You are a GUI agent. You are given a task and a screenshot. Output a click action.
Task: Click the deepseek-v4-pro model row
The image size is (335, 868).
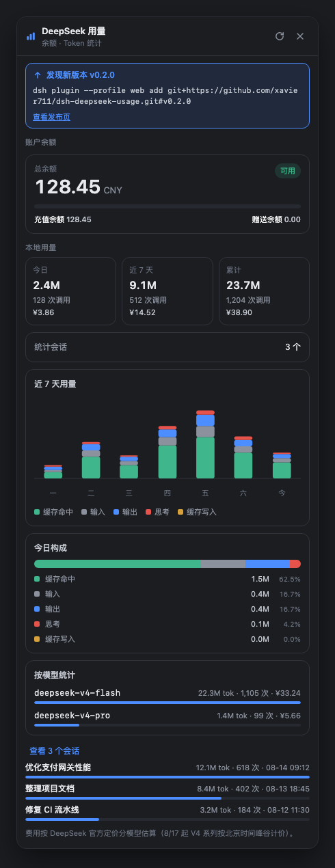tap(167, 718)
